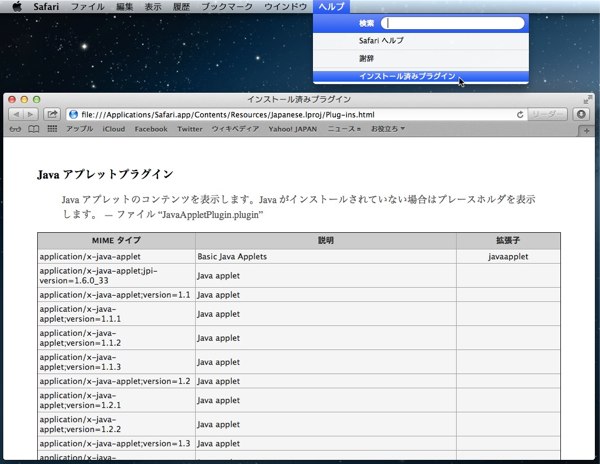
Task: Click the x-java-applet;version=1.3 cell
Action: point(116,443)
